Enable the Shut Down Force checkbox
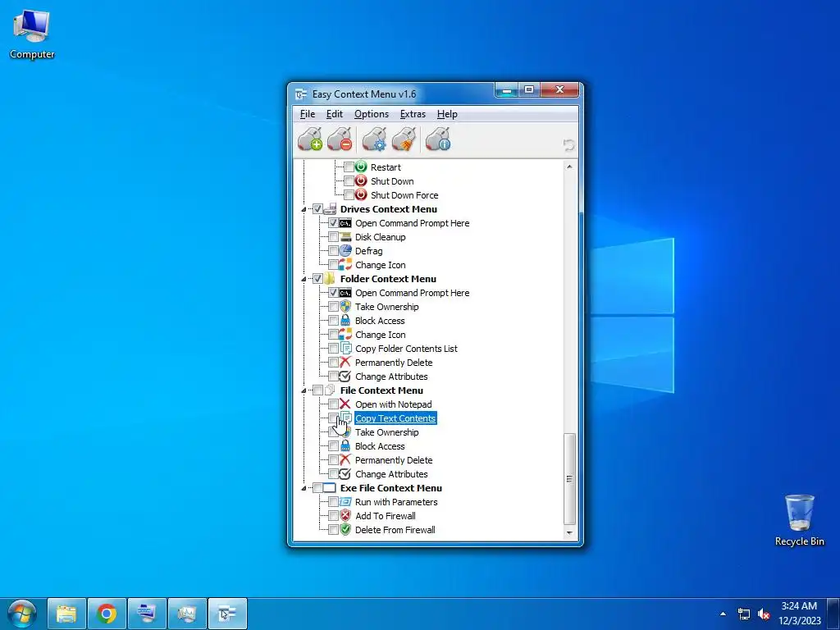The image size is (840, 630). 348,195
